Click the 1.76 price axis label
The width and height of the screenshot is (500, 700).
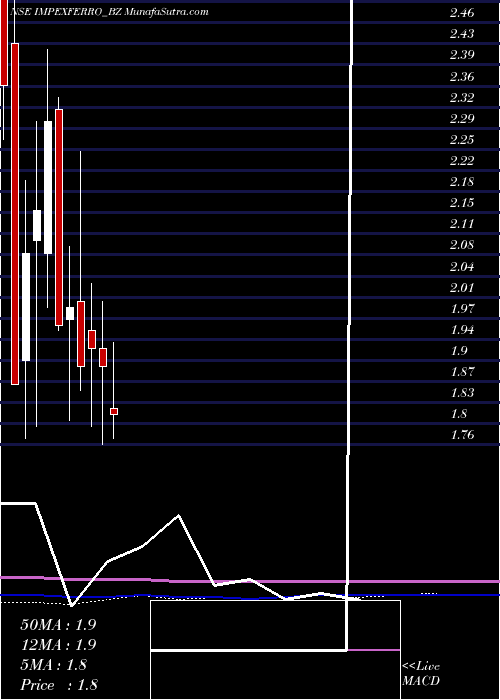pos(462,435)
